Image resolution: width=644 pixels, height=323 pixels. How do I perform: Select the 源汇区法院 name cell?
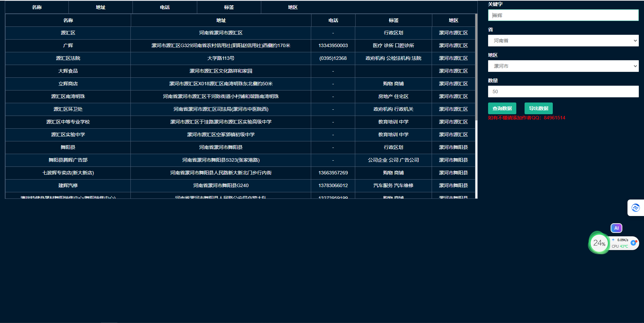pyautogui.click(x=68, y=58)
